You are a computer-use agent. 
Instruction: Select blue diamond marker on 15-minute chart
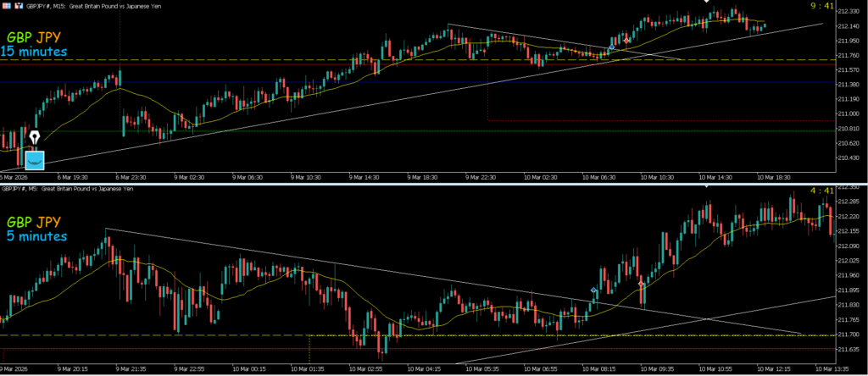click(x=612, y=47)
